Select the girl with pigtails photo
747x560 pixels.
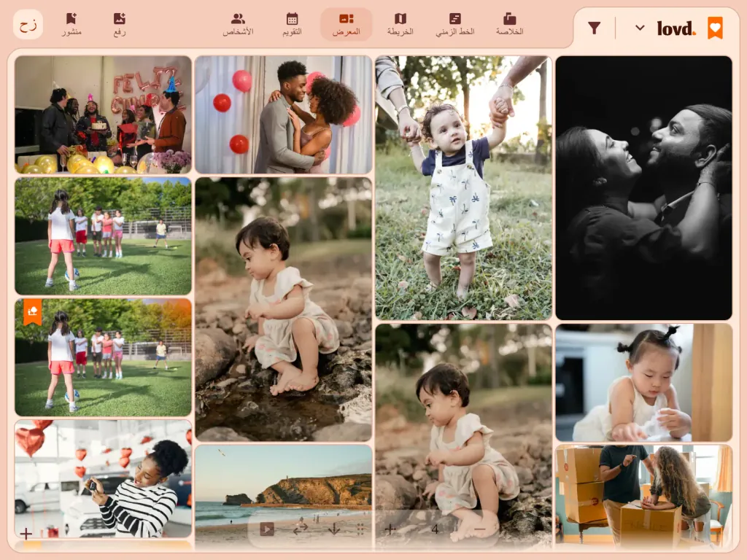[643, 383]
